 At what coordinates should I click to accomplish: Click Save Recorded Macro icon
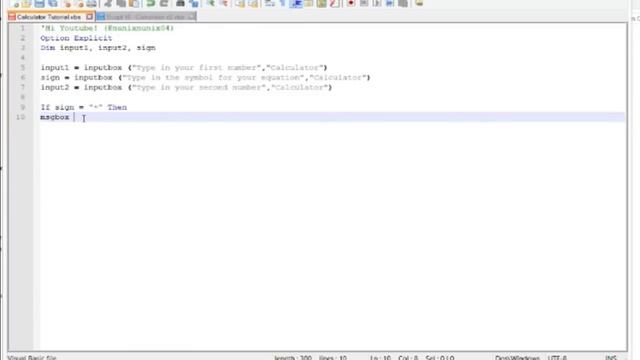click(x=403, y=3)
